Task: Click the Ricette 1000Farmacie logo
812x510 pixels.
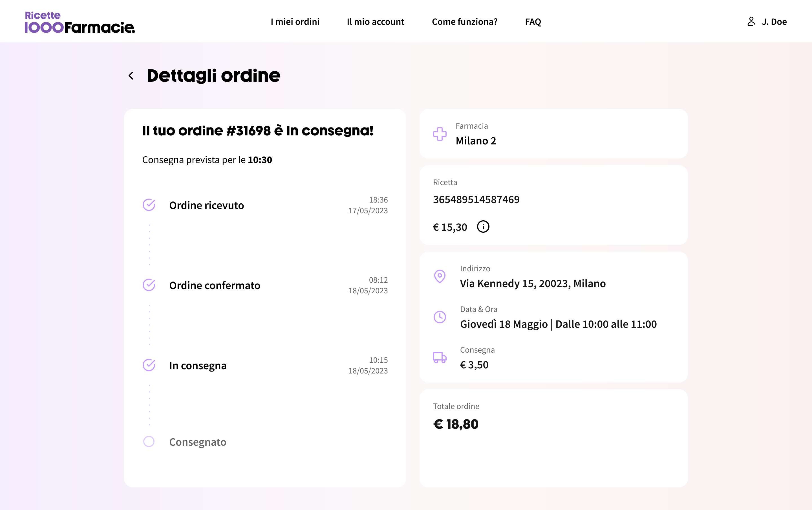Action: [80, 22]
